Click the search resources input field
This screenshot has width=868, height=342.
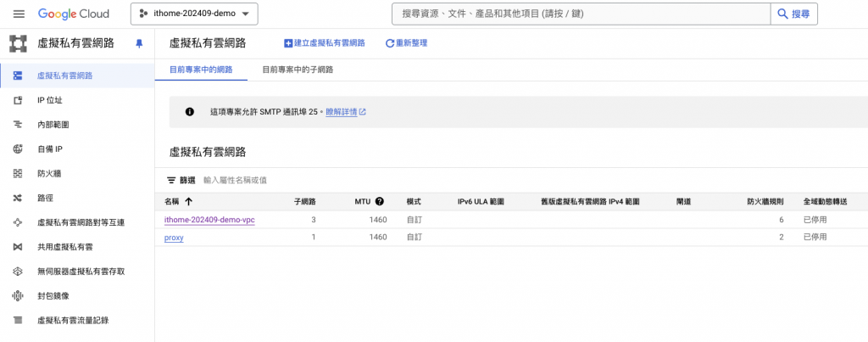[x=581, y=14]
